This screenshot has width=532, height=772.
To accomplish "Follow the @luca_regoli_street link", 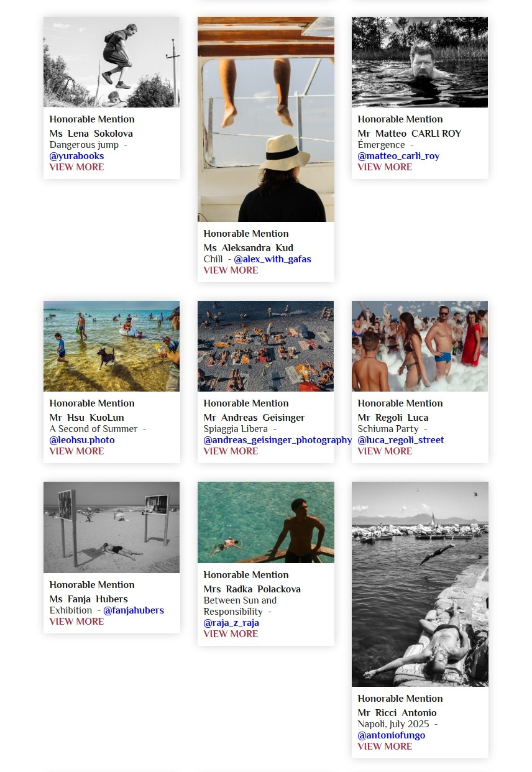I will tap(401, 440).
